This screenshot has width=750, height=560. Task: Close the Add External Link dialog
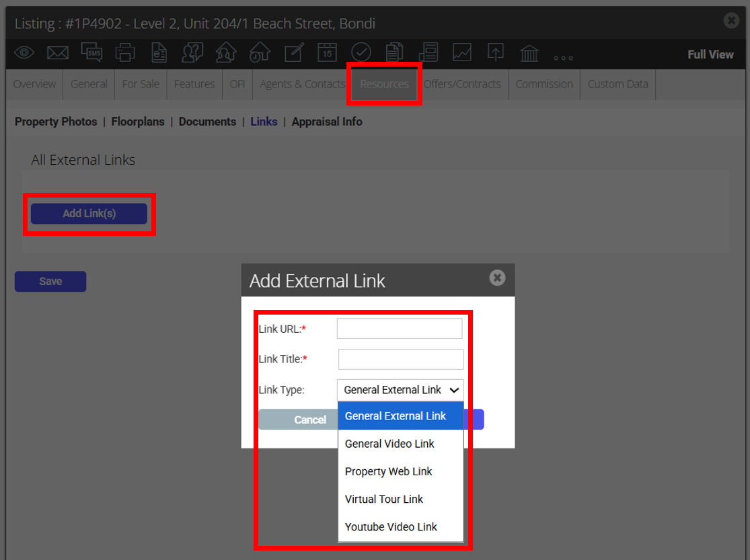coord(498,278)
